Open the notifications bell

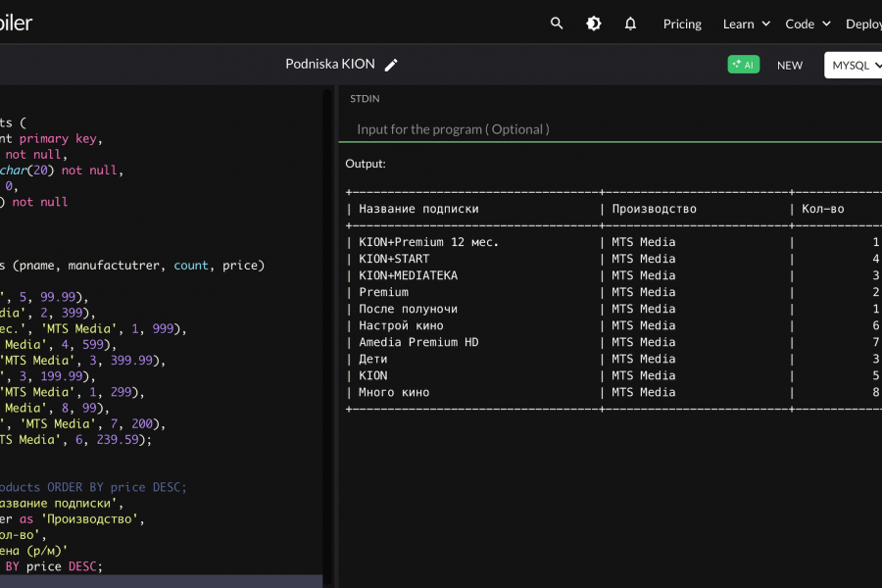pyautogui.click(x=630, y=24)
